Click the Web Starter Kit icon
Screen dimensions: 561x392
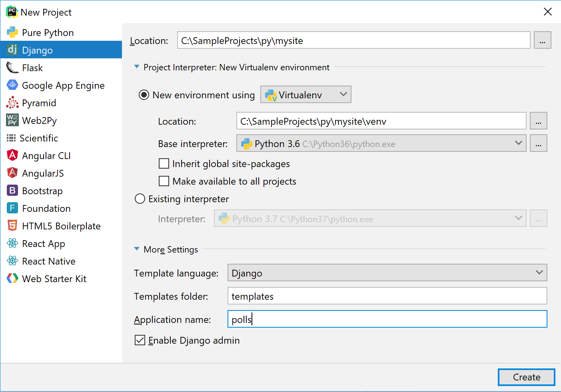[12, 278]
